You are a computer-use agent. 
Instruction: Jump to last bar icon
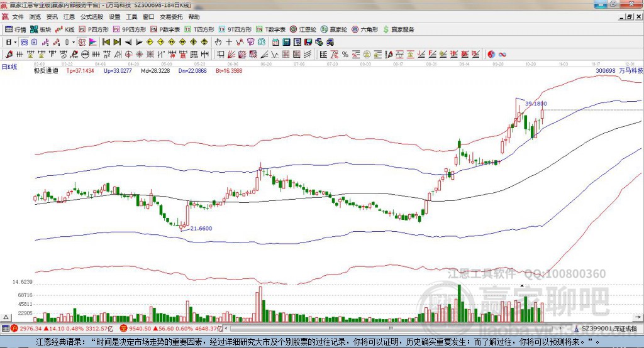[x=117, y=42]
